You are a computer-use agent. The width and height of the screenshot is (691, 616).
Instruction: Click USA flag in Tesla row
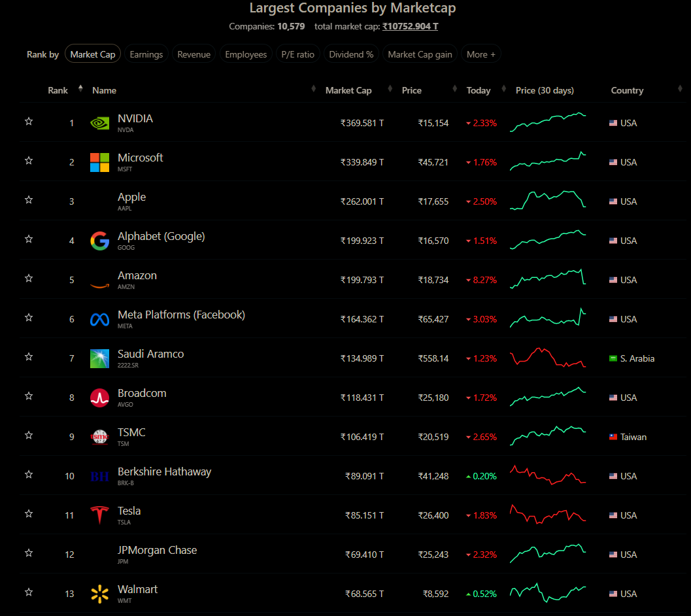(613, 515)
